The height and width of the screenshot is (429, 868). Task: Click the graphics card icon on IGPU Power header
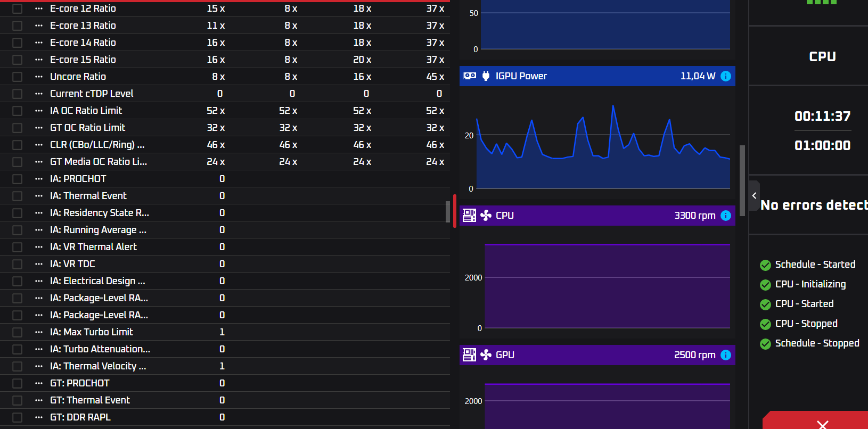pyautogui.click(x=469, y=76)
